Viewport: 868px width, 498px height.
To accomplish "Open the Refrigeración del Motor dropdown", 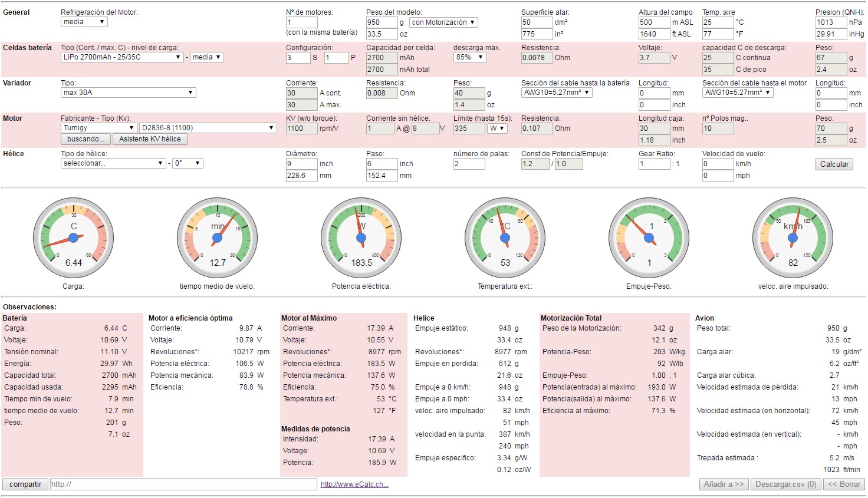I will click(x=84, y=22).
